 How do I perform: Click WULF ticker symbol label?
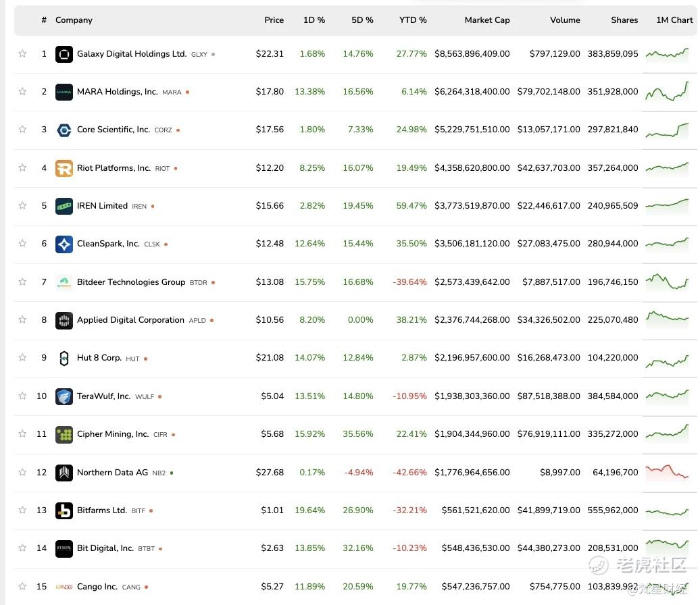(x=145, y=396)
